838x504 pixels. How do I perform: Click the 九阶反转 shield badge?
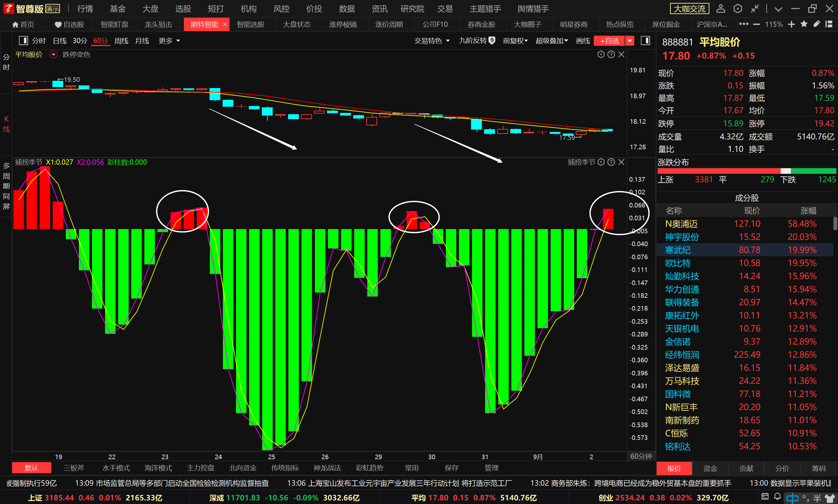coord(492,40)
